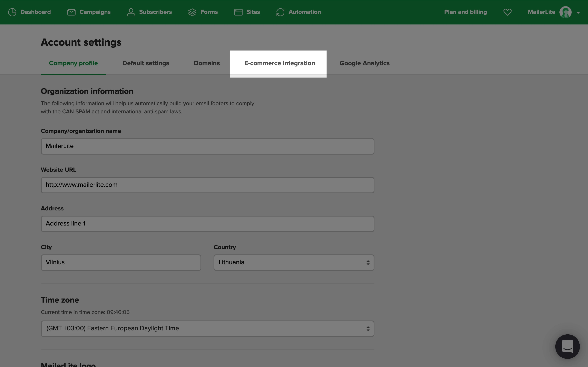Go to the Domains tab
This screenshot has width=588, height=367.
[x=207, y=63]
